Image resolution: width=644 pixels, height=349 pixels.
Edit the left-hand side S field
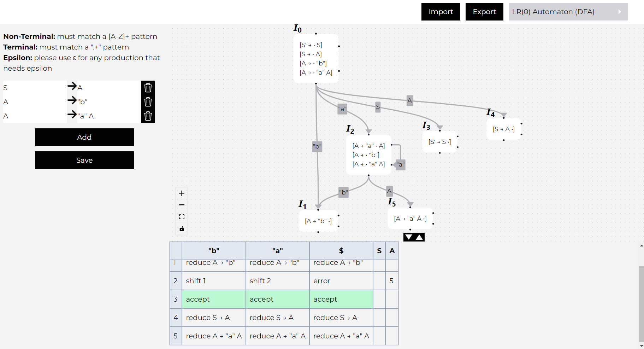pos(35,88)
